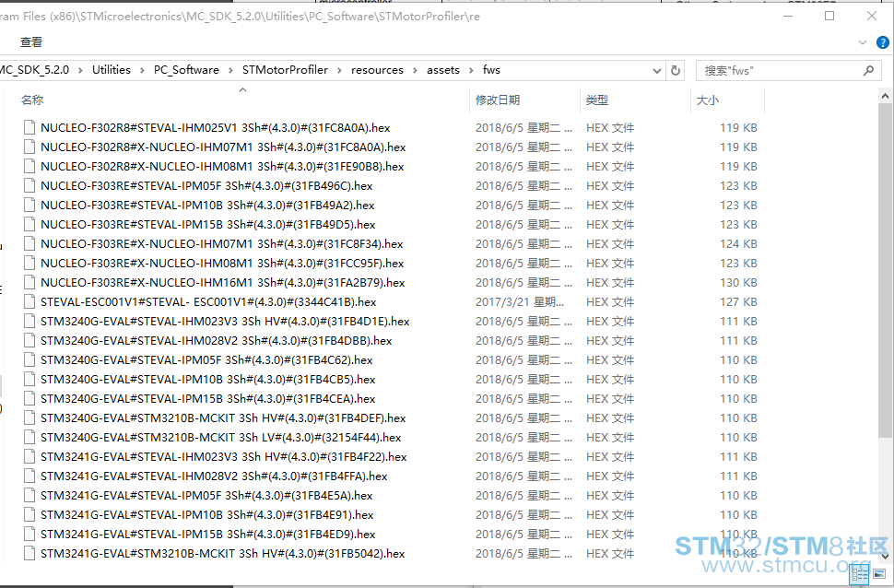
Task: Expand chevron after PC_Software breadcrumb
Action: (231, 70)
